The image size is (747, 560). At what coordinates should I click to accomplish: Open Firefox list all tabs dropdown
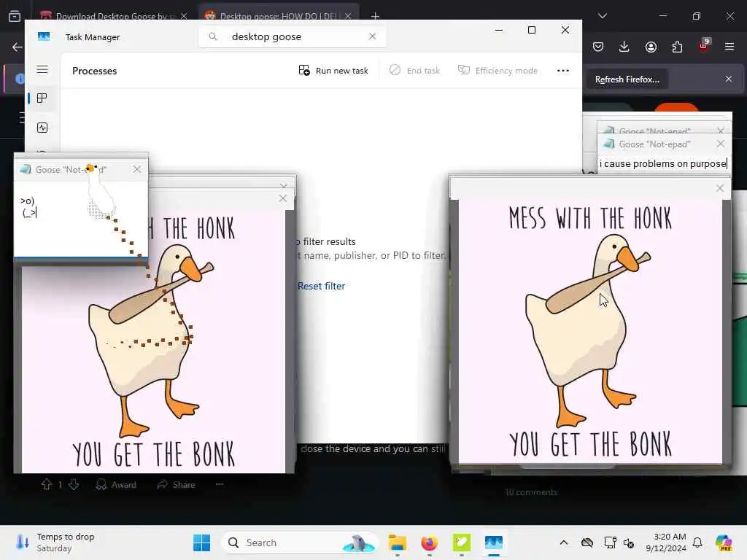(x=602, y=16)
